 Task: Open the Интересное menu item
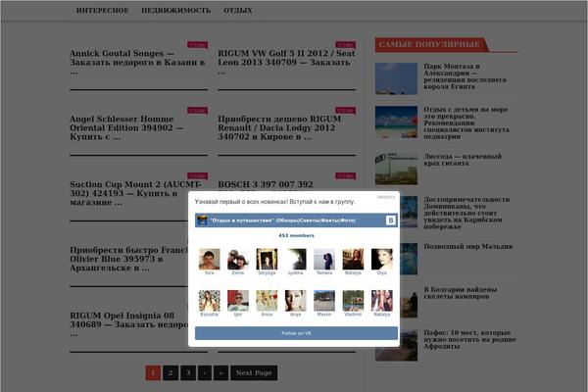102,10
